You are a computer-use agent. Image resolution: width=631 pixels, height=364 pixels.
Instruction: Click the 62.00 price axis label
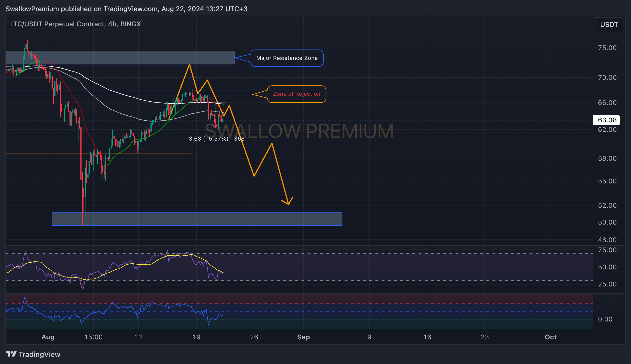(607, 130)
